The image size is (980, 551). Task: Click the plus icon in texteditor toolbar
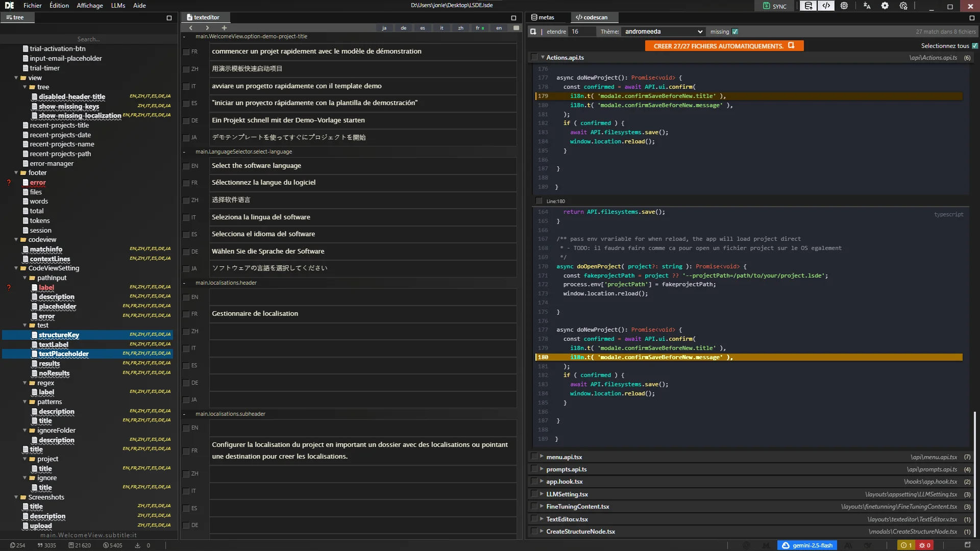tap(224, 28)
